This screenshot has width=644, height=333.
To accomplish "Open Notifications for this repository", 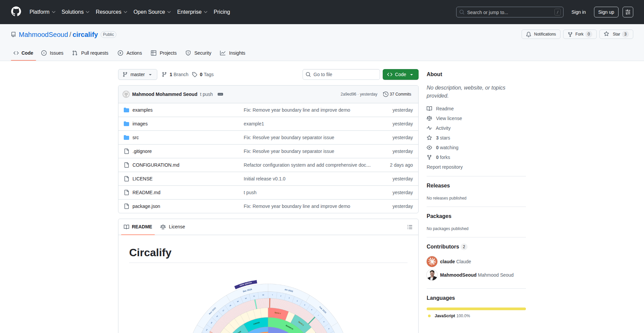I will pyautogui.click(x=541, y=34).
